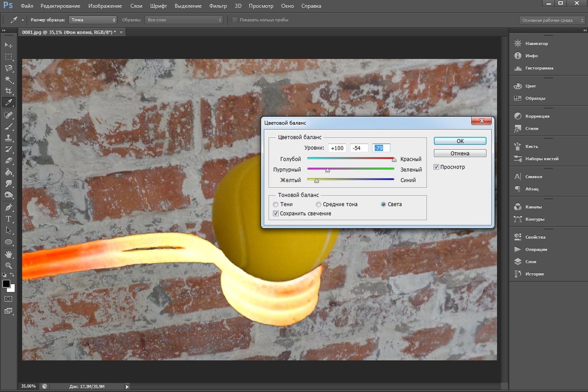Open the Редактирование menu
This screenshot has width=588, height=392.
click(60, 6)
